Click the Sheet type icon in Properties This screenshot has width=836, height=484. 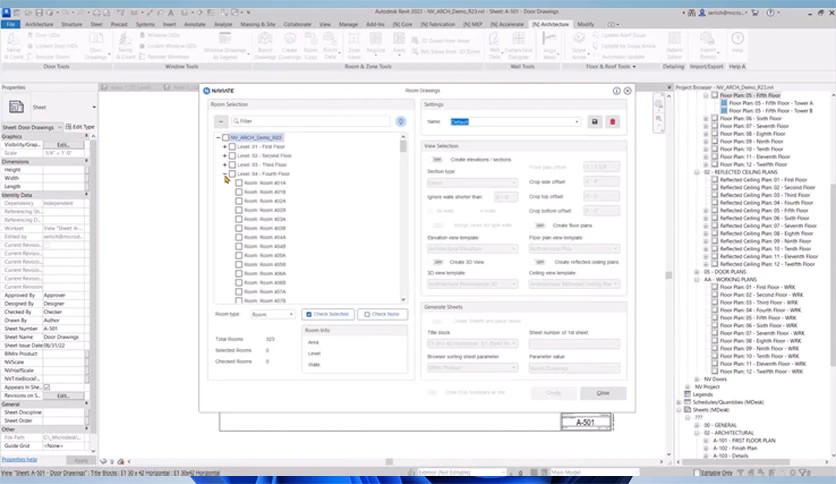(x=17, y=107)
